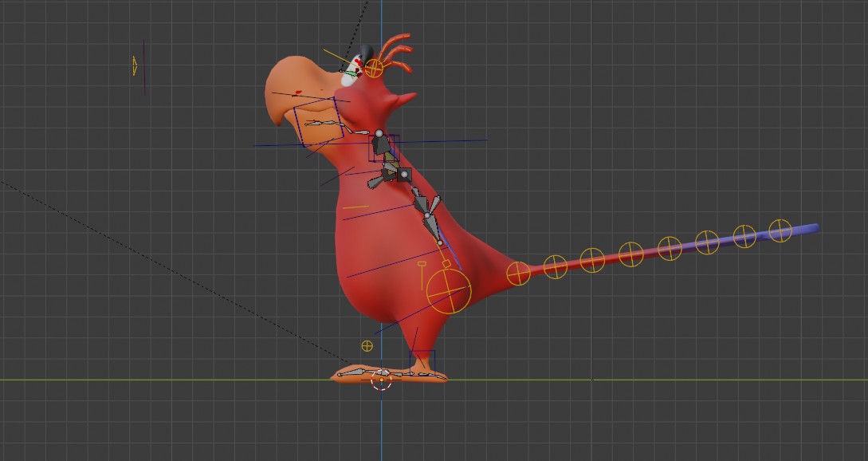Select the tail control circle nearest the body
Image resolution: width=868 pixels, height=461 pixels.
(x=518, y=274)
